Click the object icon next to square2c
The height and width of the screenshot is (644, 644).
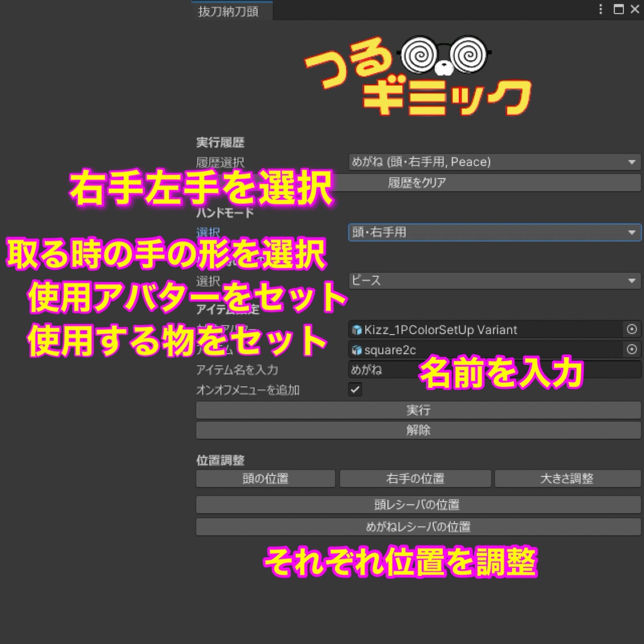(x=357, y=350)
